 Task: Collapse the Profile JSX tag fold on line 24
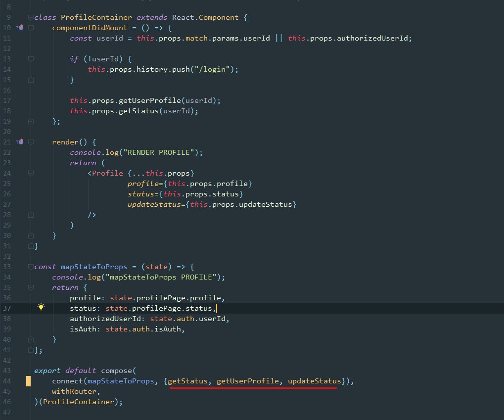31,173
